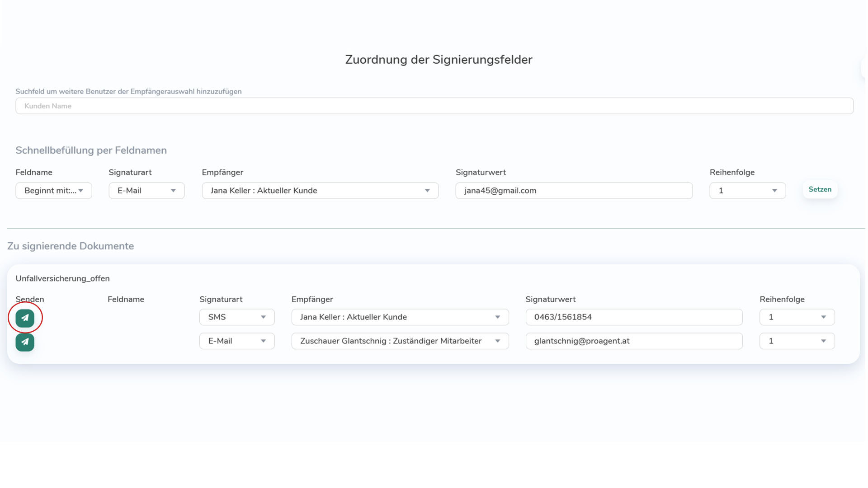This screenshot has width=868, height=488.
Task: Select the Signaturwert field with jana45@gmail.com
Action: 573,190
